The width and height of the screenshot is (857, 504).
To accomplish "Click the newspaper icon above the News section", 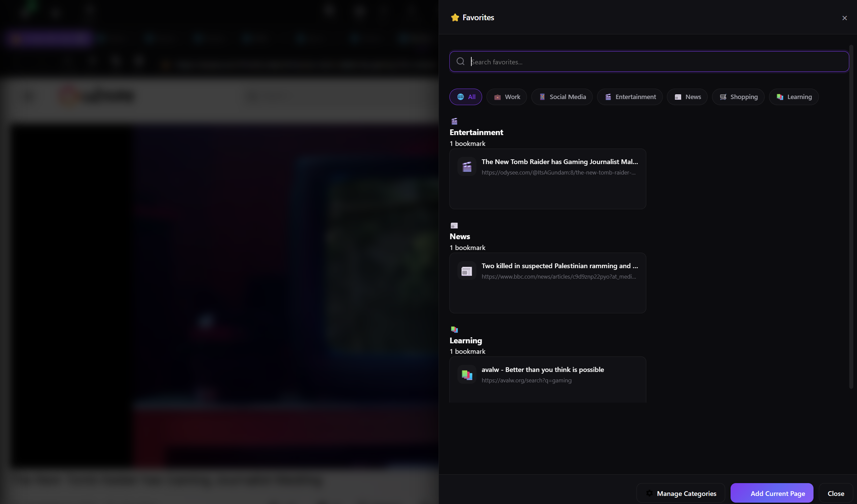I will (x=454, y=225).
